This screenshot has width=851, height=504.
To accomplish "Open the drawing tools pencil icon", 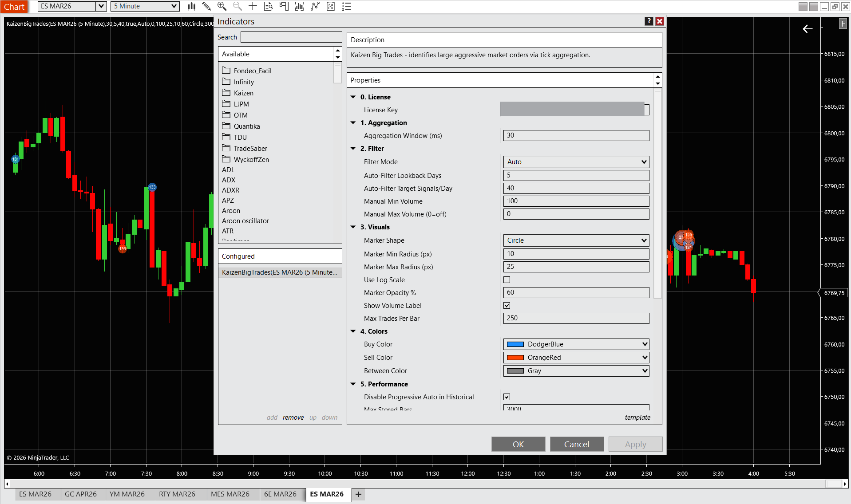I will [206, 6].
